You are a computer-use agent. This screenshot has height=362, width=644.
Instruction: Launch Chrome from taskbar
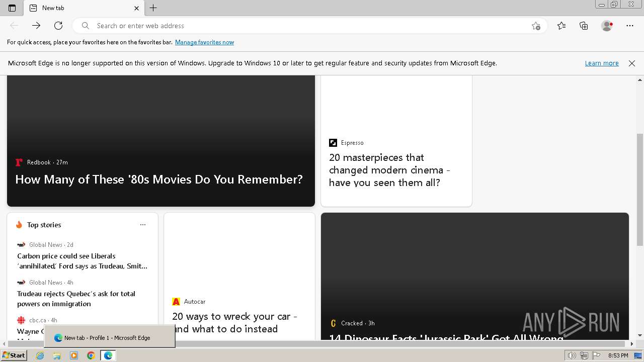pos(91,355)
